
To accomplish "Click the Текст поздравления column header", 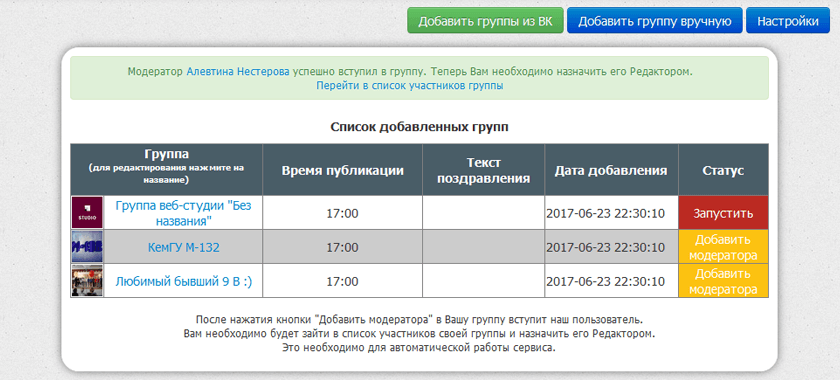I will [483, 169].
